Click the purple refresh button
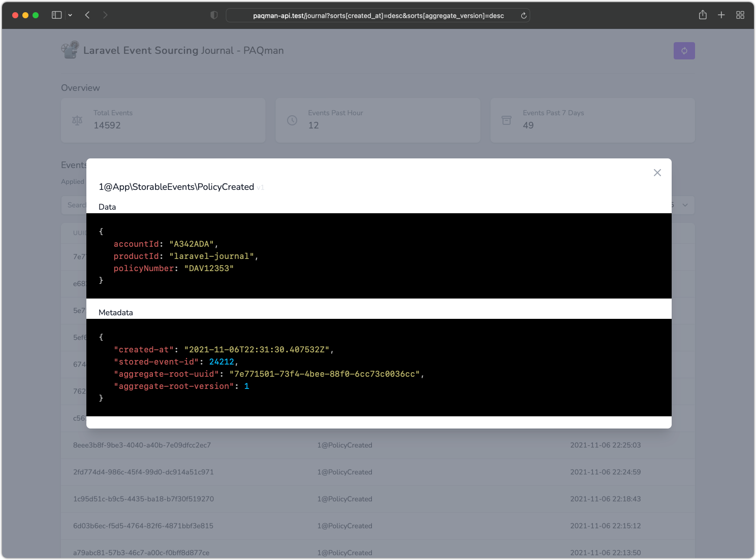This screenshot has height=560, width=756. tap(684, 51)
